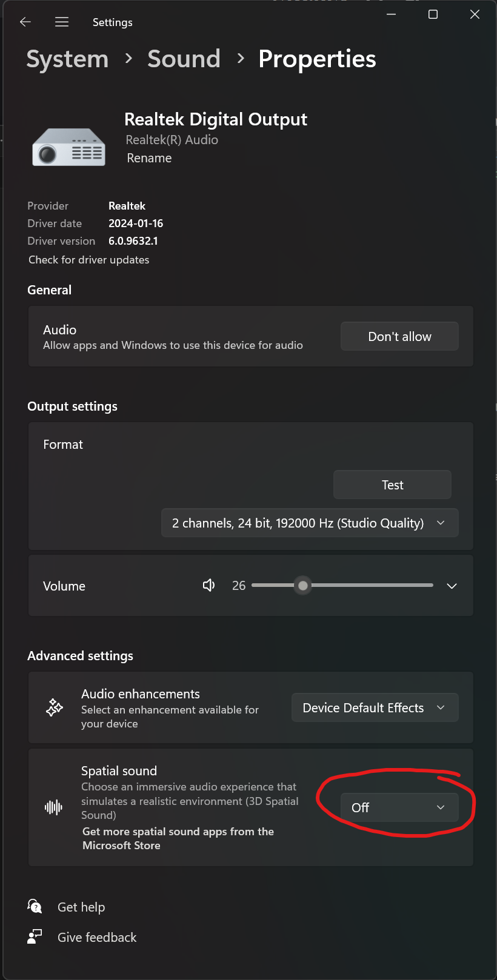Click Check for driver updates link
Viewport: 497px width, 980px height.
[88, 260]
